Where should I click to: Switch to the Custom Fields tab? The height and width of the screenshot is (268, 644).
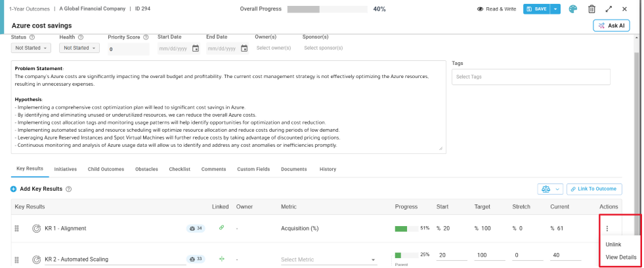coord(253,169)
